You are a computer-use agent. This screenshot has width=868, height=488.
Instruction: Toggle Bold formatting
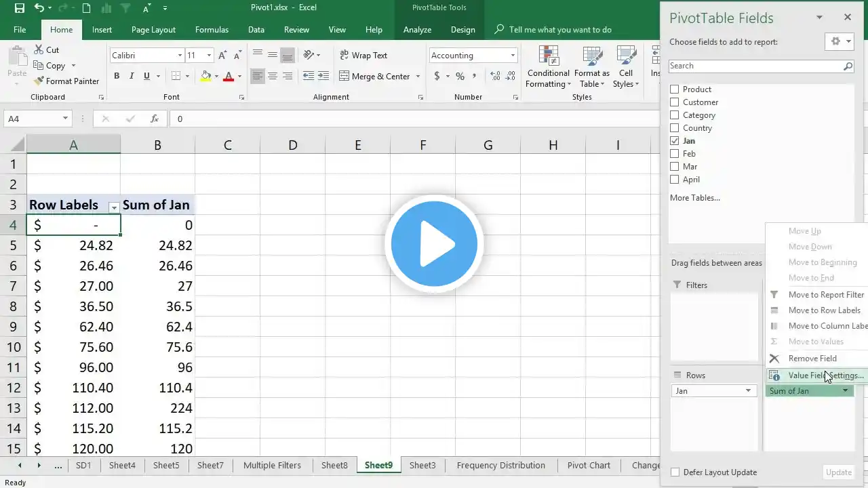(x=117, y=77)
